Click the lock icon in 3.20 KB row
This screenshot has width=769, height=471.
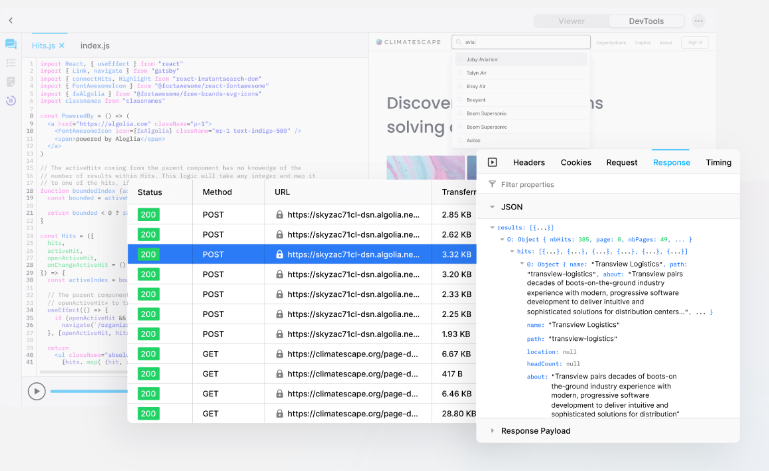click(x=280, y=274)
